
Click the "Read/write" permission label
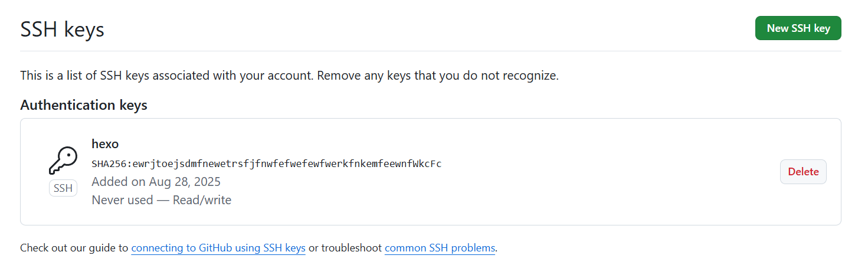tap(202, 200)
